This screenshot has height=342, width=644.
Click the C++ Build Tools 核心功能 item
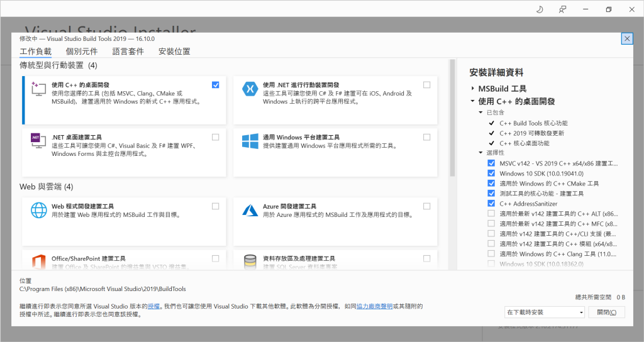pyautogui.click(x=533, y=123)
